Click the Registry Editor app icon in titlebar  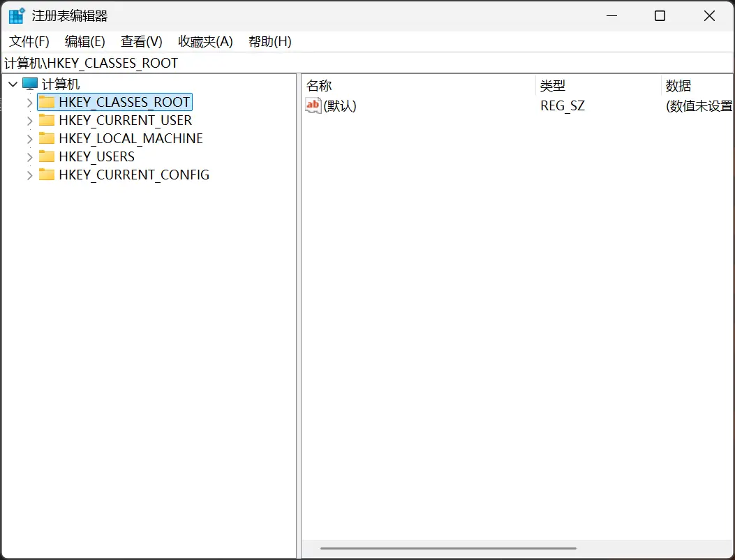pos(15,15)
